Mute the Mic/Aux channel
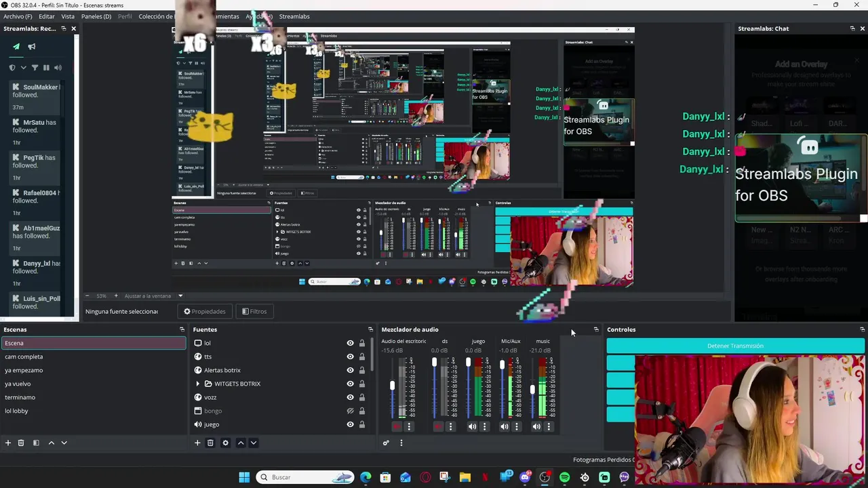 [504, 426]
